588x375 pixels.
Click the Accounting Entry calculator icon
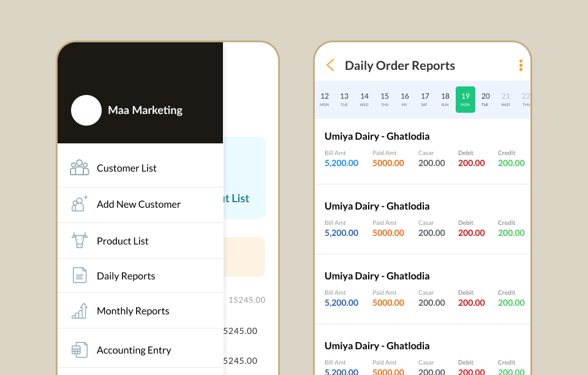(80, 350)
